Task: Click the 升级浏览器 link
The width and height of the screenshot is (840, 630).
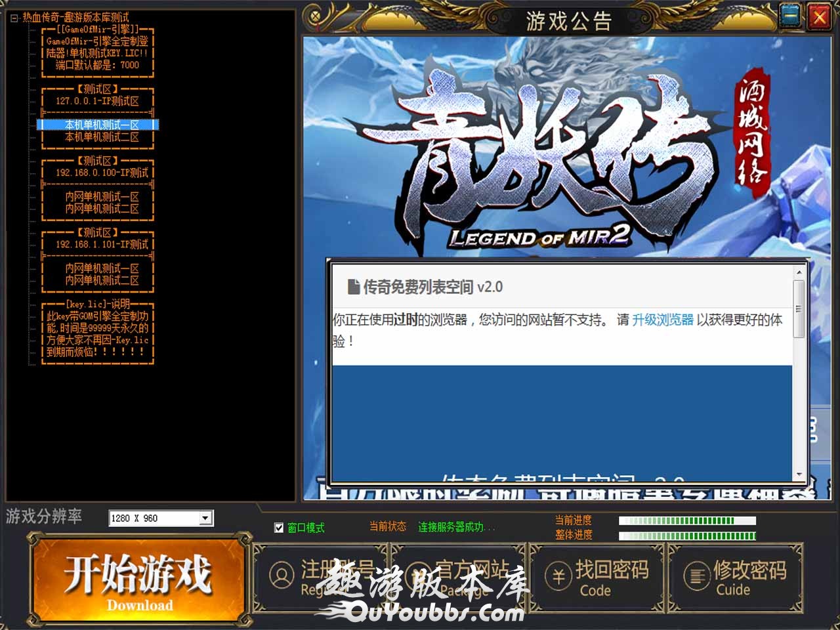Action: point(663,320)
